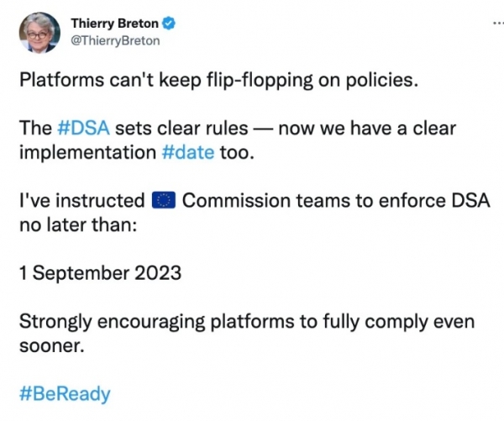
Task: Click the blue verified badge icon
Action: pyautogui.click(x=169, y=24)
